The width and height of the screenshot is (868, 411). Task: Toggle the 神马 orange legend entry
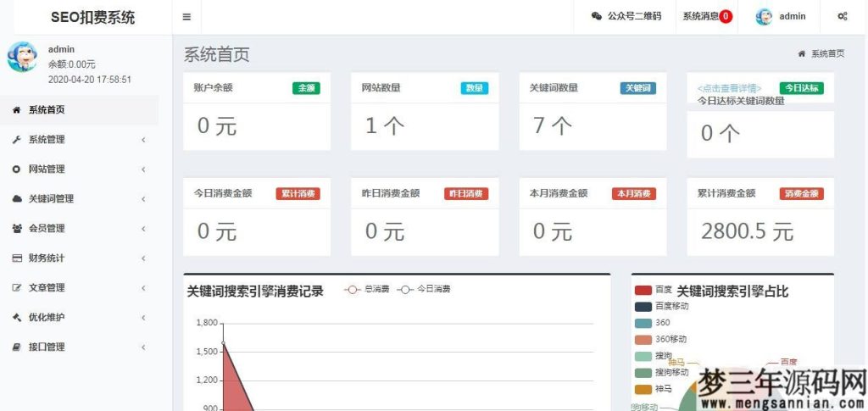click(654, 390)
